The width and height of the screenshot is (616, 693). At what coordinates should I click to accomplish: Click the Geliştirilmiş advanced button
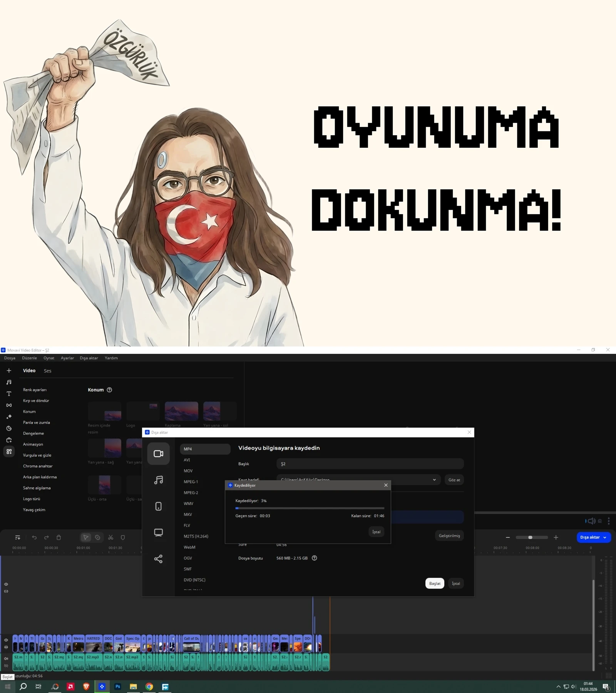[x=449, y=536]
